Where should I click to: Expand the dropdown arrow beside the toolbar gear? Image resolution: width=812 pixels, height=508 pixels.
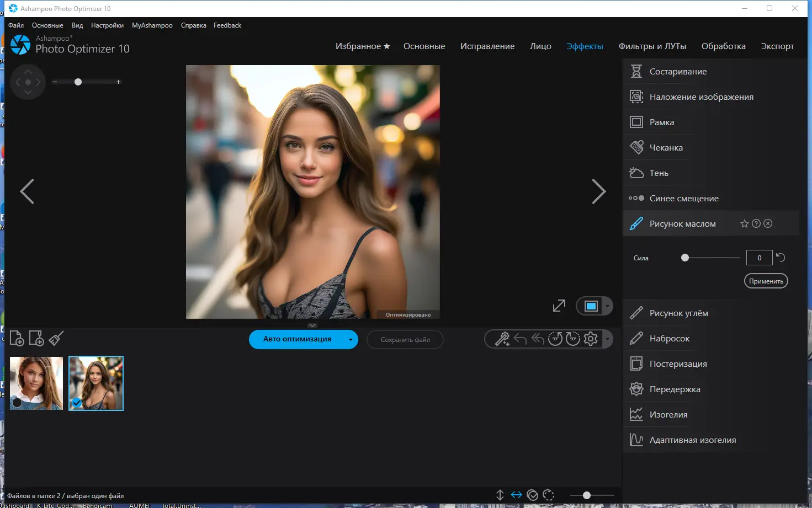[607, 339]
